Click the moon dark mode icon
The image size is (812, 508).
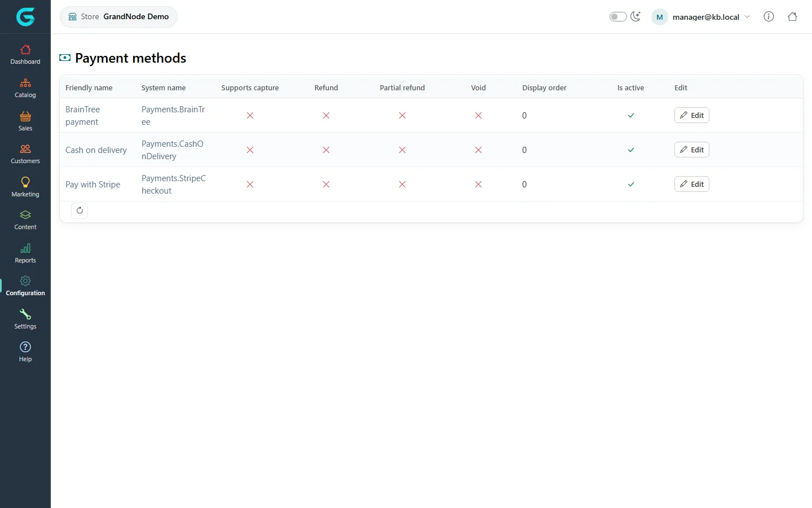(636, 16)
